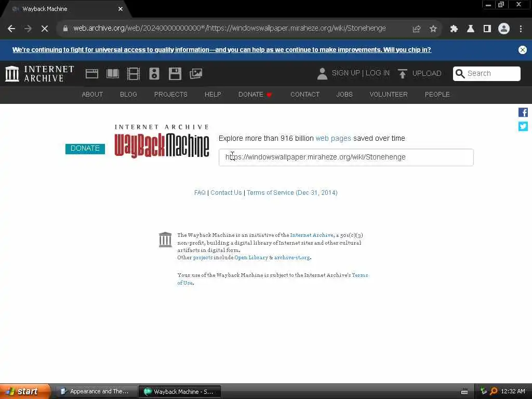The height and width of the screenshot is (399, 532).
Task: Open the Internet Archive home logo
Action: click(x=39, y=74)
